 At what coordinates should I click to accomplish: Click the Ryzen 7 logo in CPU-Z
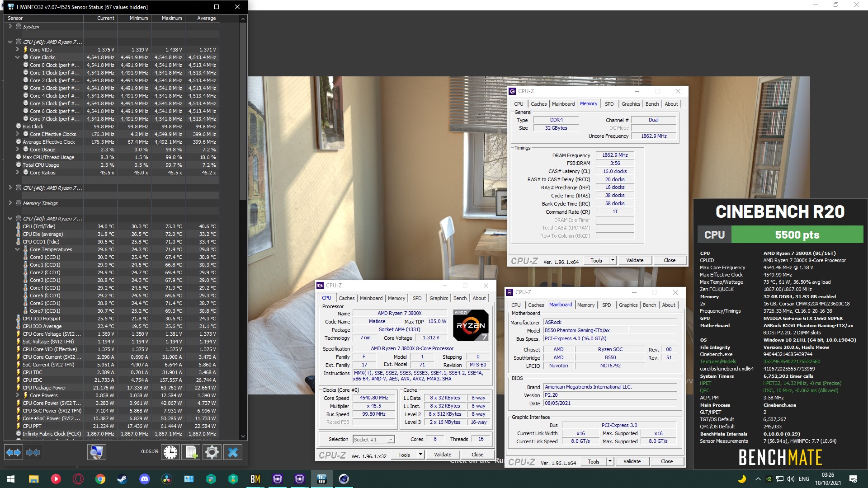point(471,325)
